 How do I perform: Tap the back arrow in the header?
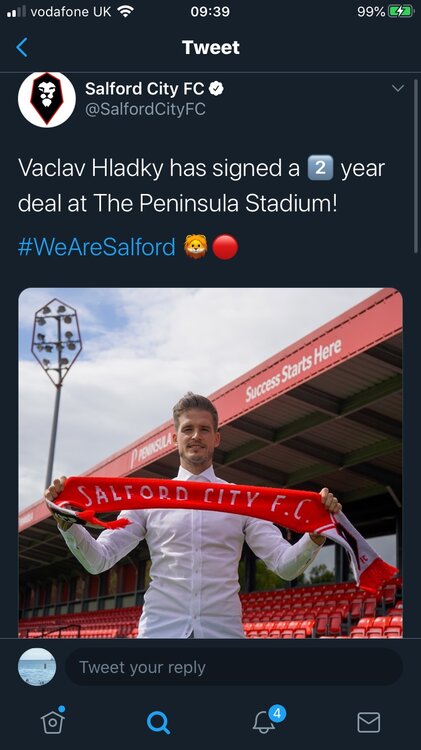(22, 47)
